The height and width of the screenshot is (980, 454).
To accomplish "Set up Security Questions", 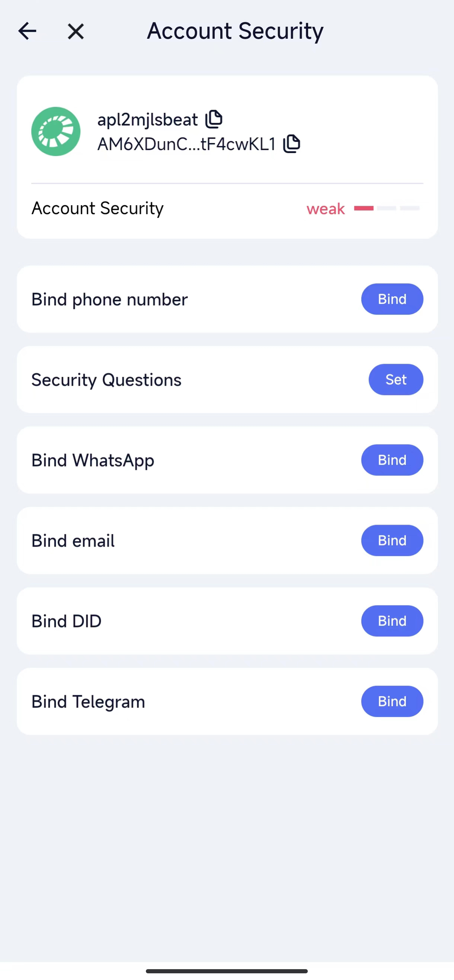I will tap(396, 379).
